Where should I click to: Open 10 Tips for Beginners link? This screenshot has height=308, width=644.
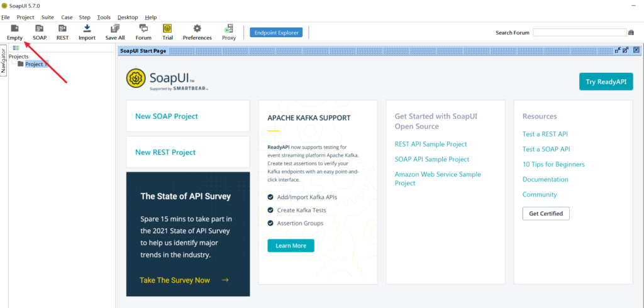[x=553, y=164]
